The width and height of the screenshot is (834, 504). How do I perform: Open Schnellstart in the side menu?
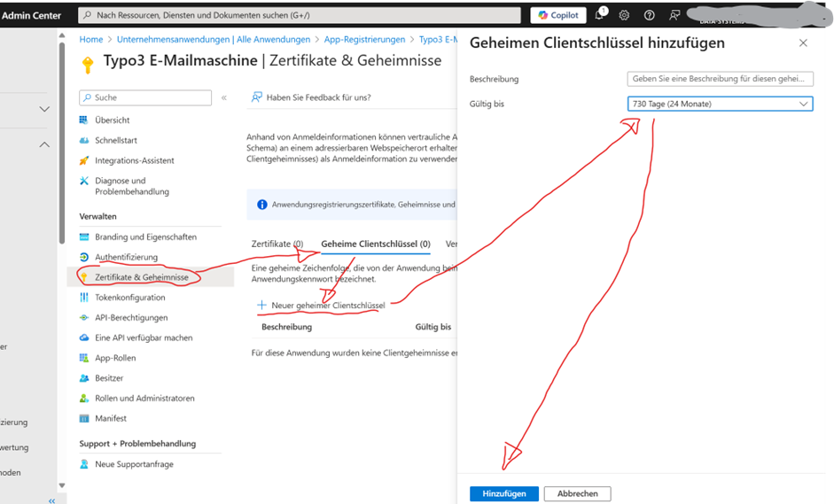[x=116, y=140]
